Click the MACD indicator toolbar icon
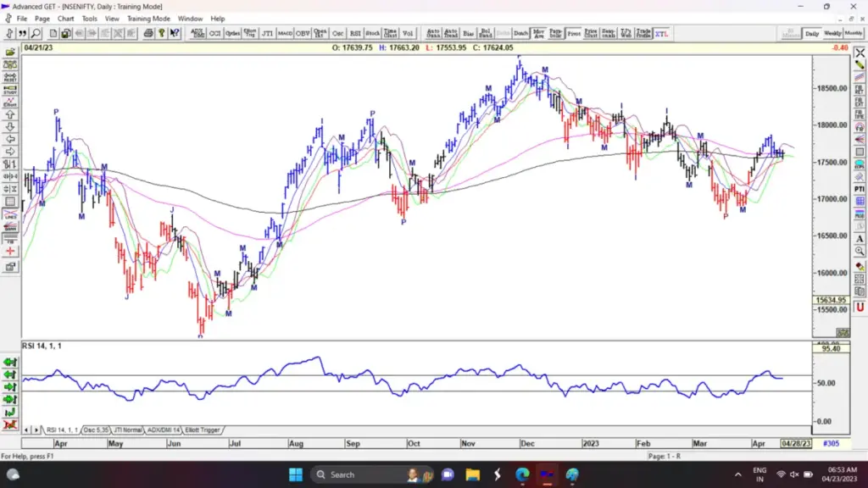This screenshot has width=868, height=488. tap(285, 33)
